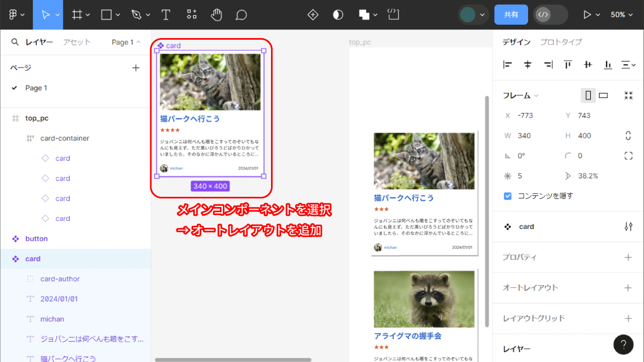Screen dimensions: 644x362
Task: Open shape tools dropdown arrow
Action: 117,15
